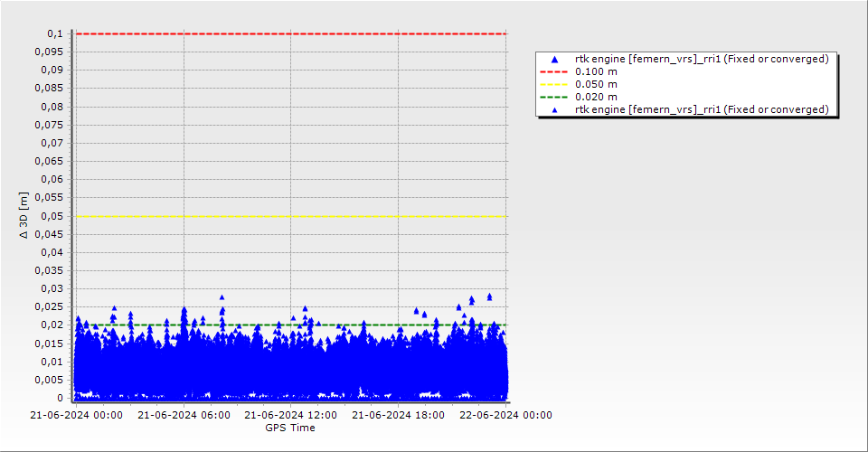Click the Δ 3D [m] y-axis title

coord(24,215)
